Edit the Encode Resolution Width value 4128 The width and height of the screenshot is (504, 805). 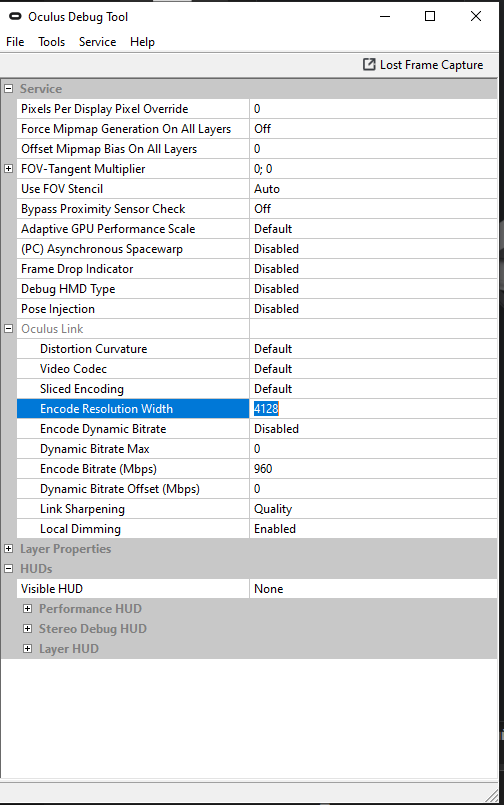[373, 409]
